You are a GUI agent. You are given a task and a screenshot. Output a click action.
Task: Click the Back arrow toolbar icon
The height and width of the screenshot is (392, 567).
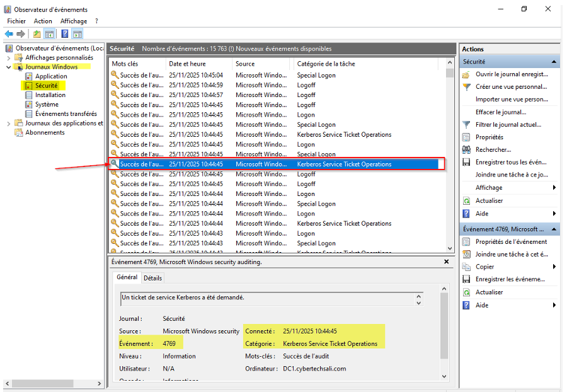(x=9, y=34)
